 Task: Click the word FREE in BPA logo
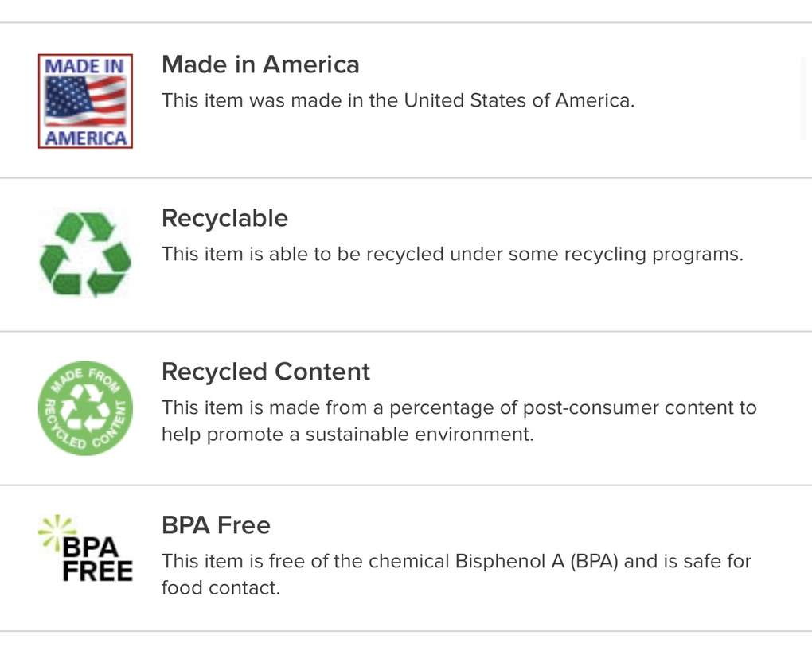tap(98, 571)
